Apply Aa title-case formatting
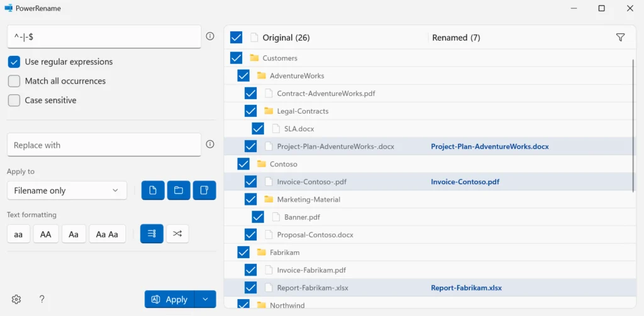The width and height of the screenshot is (644, 316). click(x=74, y=234)
